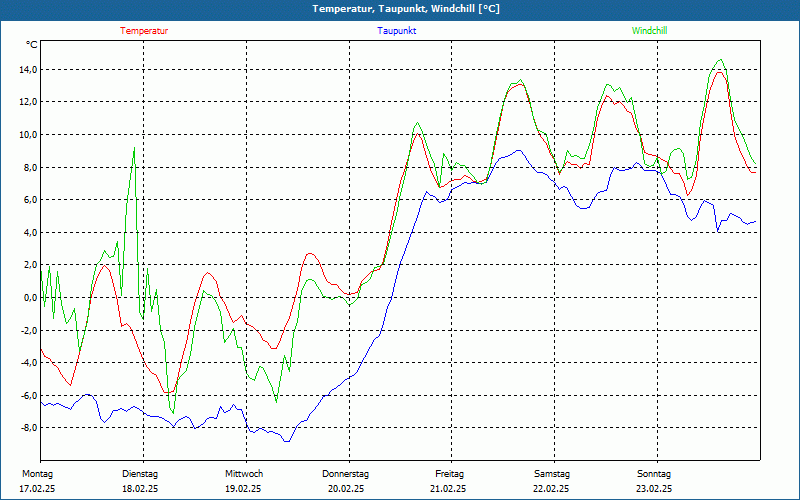Select the Donnerstag 20.02.25 date label
The width and height of the screenshot is (800, 500).
tap(346, 481)
